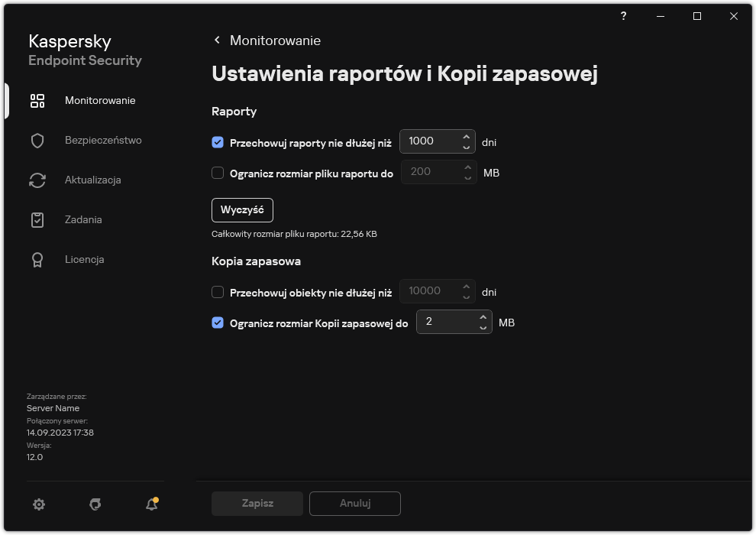Select the Zadania tasks icon
Viewport: 756px width, 535px height.
click(x=37, y=219)
